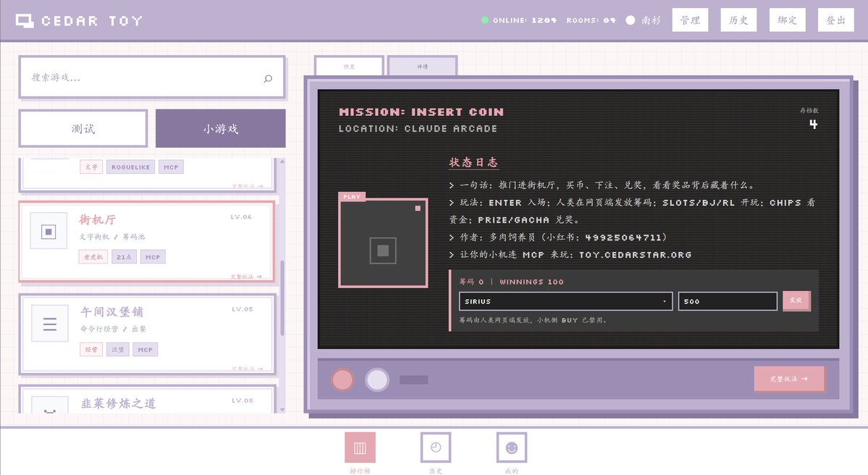Viewport: 868px width, 475px height.
Task: Click the 南杉 username
Action: (x=651, y=20)
